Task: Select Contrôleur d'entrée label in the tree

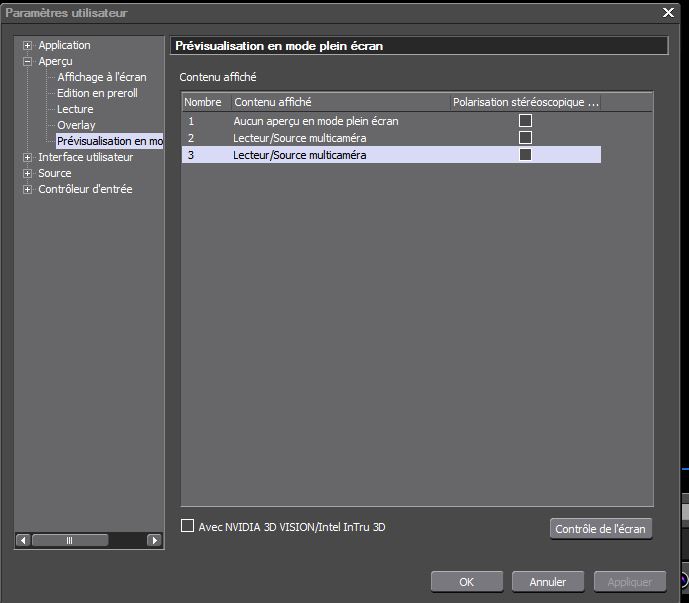Action: (x=85, y=189)
